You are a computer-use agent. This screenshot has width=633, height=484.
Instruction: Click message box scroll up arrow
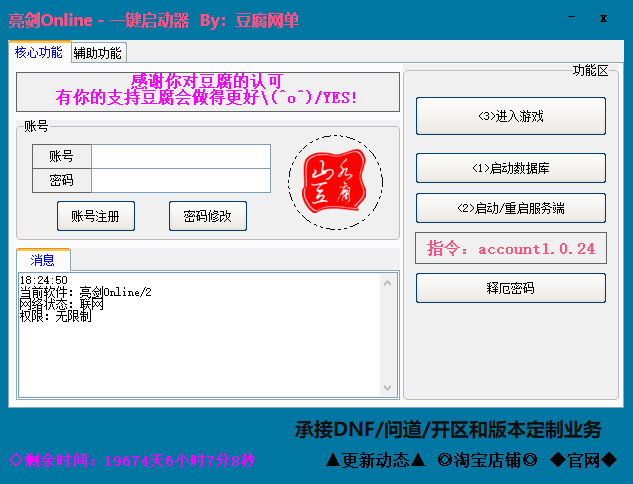[x=388, y=283]
